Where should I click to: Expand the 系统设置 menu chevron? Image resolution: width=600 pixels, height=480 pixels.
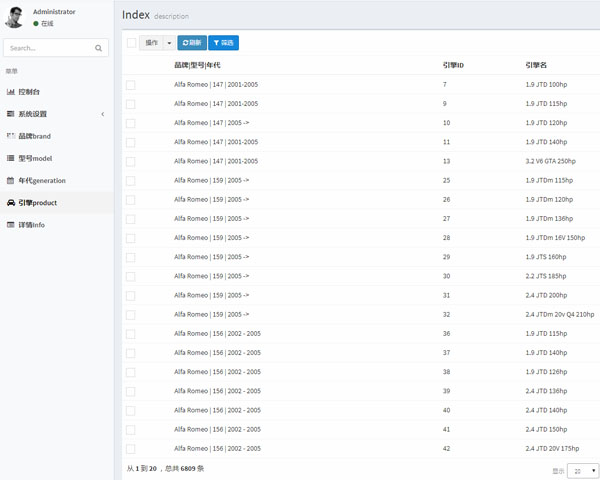(102, 114)
